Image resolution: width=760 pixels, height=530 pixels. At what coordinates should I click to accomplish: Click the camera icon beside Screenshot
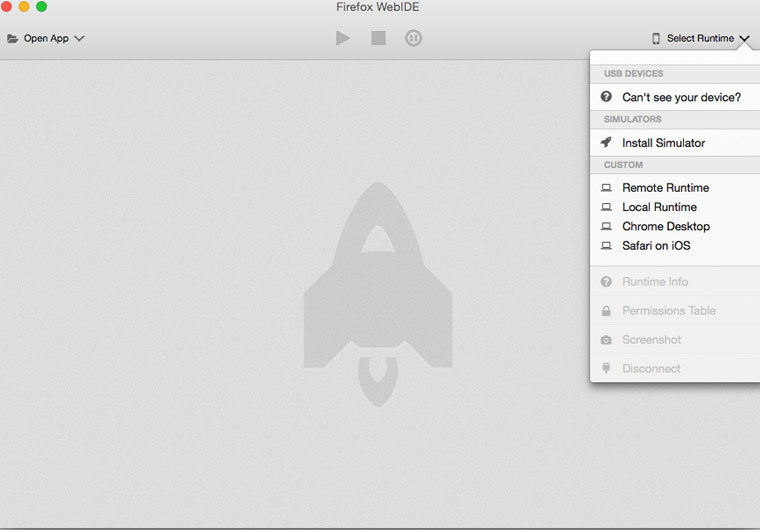pos(606,340)
